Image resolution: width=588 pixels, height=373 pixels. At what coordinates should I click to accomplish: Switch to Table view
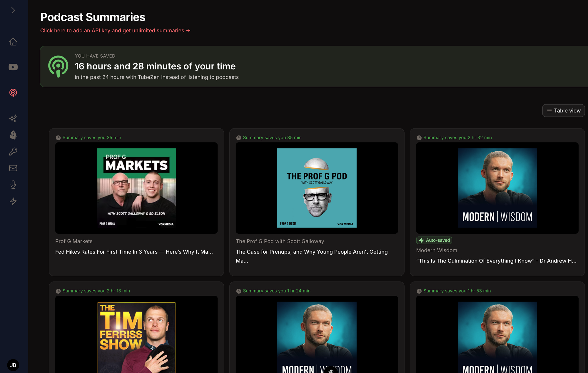pyautogui.click(x=563, y=111)
